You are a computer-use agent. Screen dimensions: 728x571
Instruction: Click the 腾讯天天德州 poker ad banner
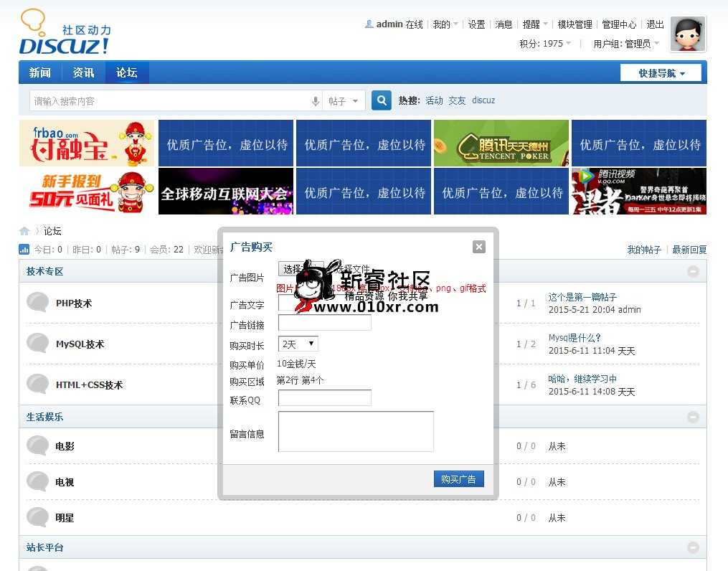(501, 143)
